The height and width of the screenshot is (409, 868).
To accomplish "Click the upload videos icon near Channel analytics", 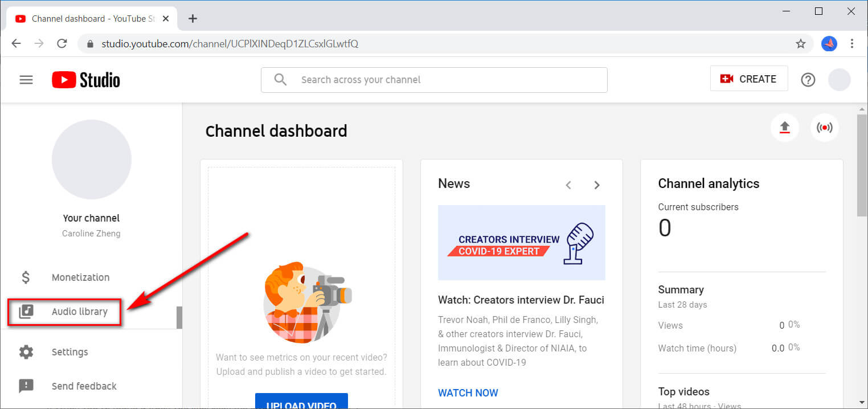I will 785,128.
